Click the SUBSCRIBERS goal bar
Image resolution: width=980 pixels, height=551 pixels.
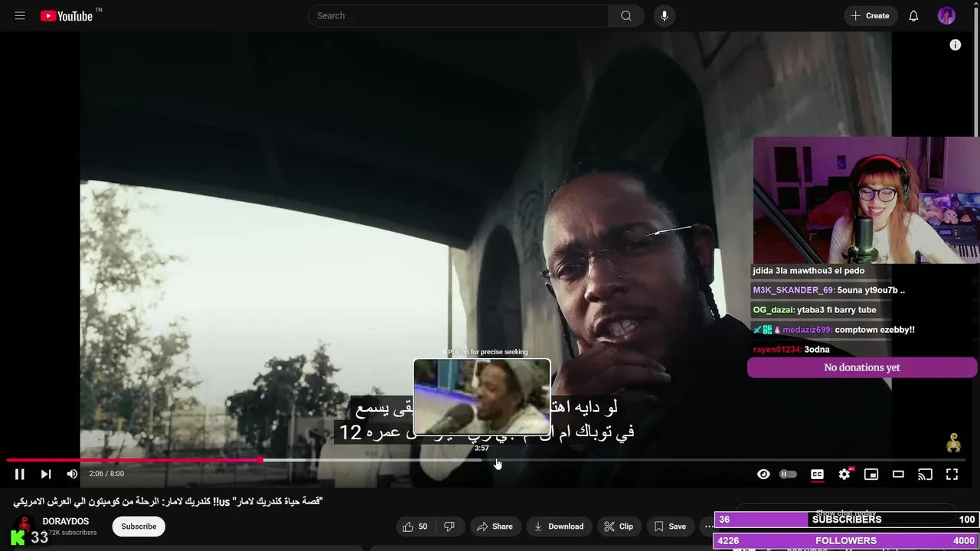(847, 520)
